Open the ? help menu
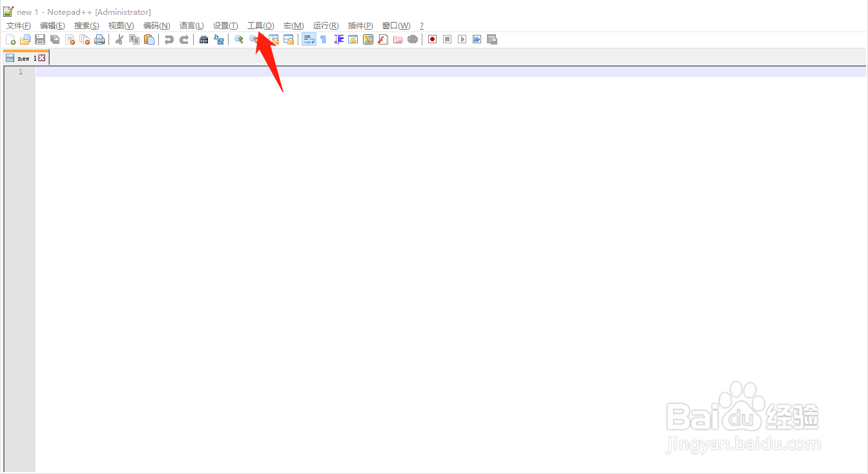This screenshot has width=868, height=474. [422, 26]
